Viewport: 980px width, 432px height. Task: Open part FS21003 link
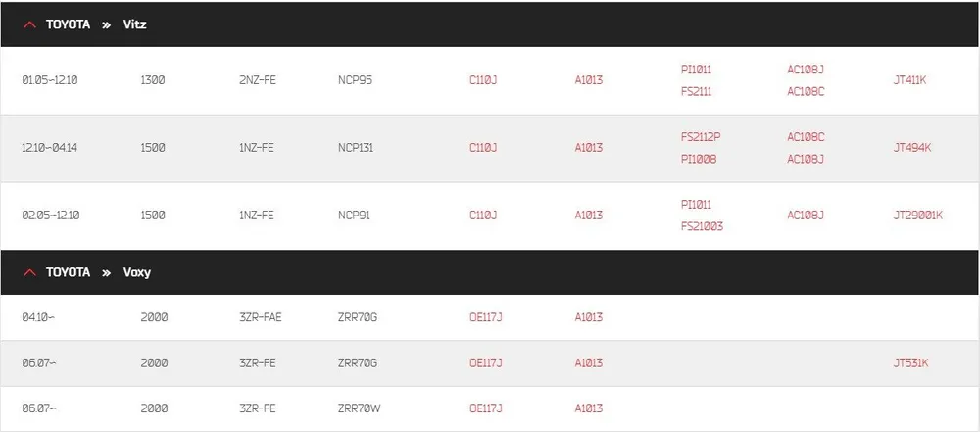pyautogui.click(x=702, y=226)
